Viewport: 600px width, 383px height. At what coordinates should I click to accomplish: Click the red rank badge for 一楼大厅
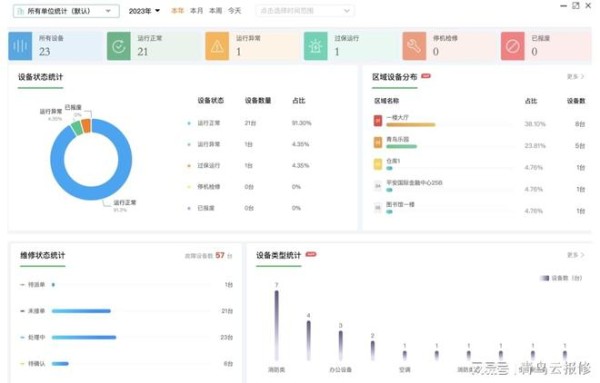point(378,121)
